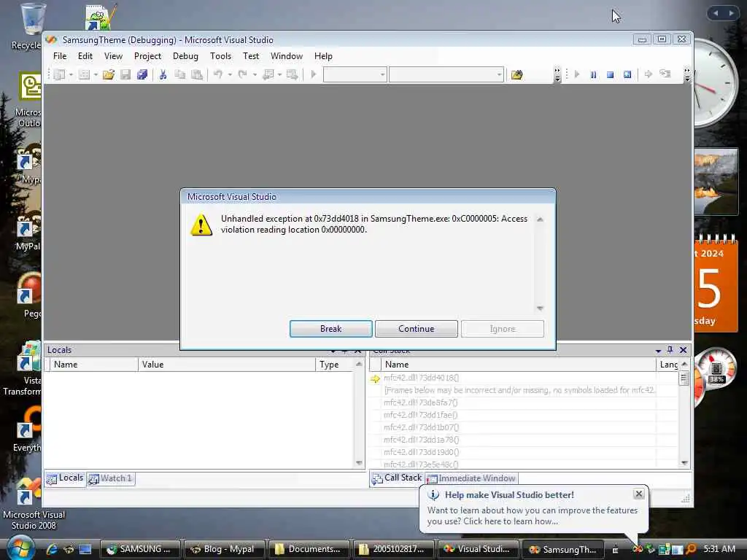
Task: Click the Save All icon
Action: pos(142,75)
